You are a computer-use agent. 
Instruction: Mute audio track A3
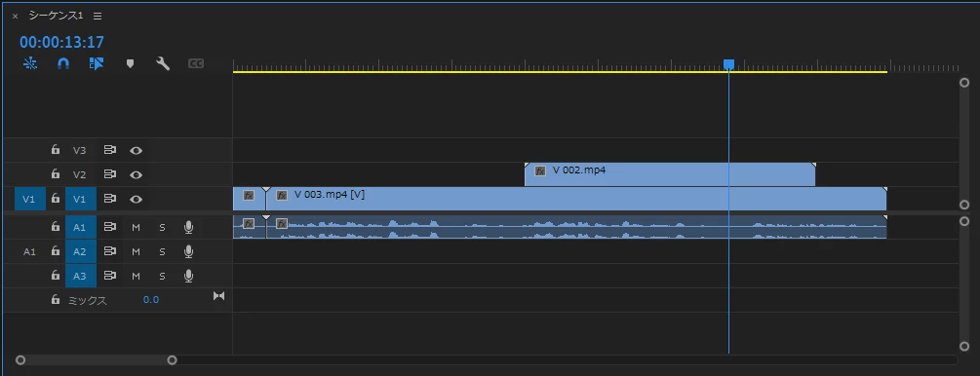pyautogui.click(x=136, y=276)
